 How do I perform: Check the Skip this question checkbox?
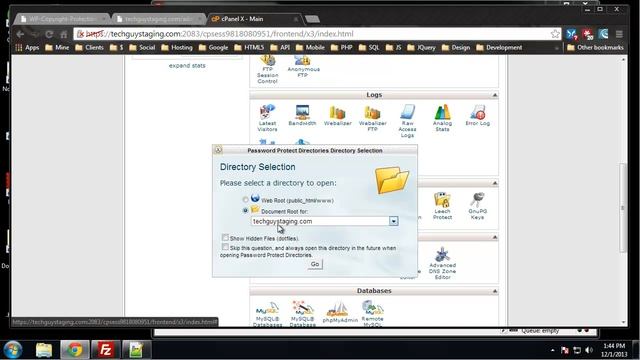point(225,247)
